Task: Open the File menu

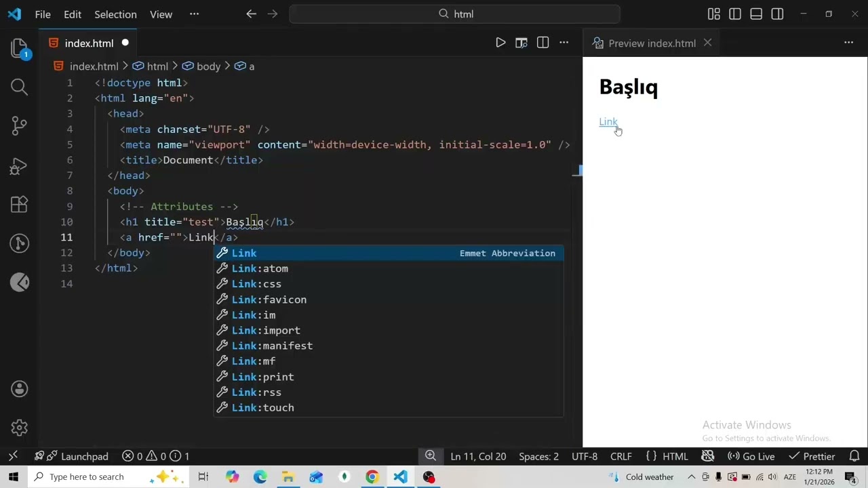Action: [43, 14]
